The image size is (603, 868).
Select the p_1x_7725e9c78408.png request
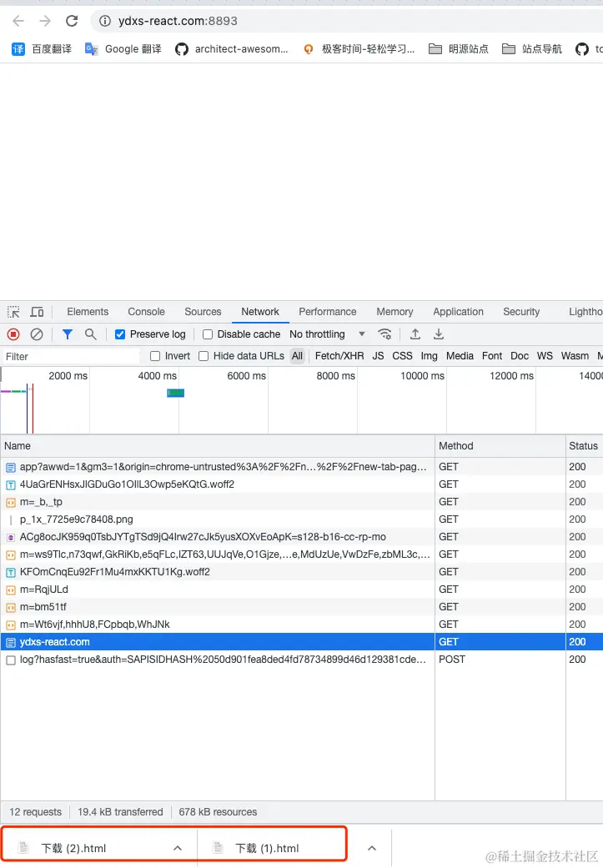[301, 519]
